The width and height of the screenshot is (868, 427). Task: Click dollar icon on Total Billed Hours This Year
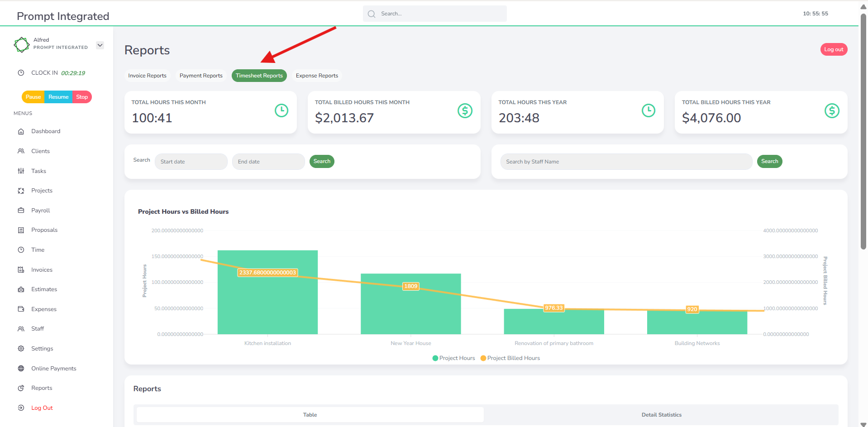click(x=832, y=110)
